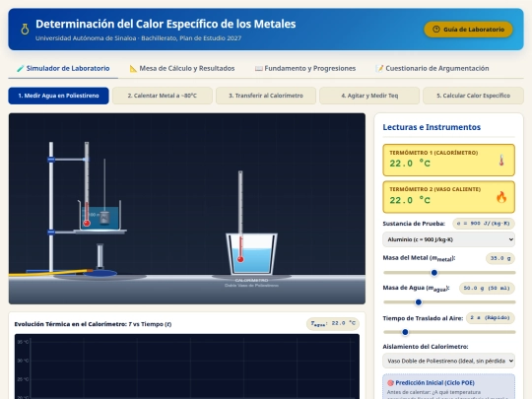Viewport: 532px width, 399px height.
Task: Click the 'Evolución Térmica en el Calorímetro' chart title
Action: click(93, 324)
